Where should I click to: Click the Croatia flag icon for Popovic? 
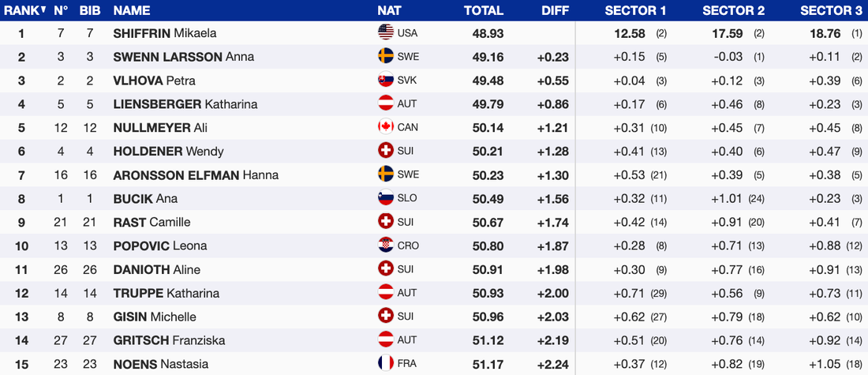click(x=386, y=246)
